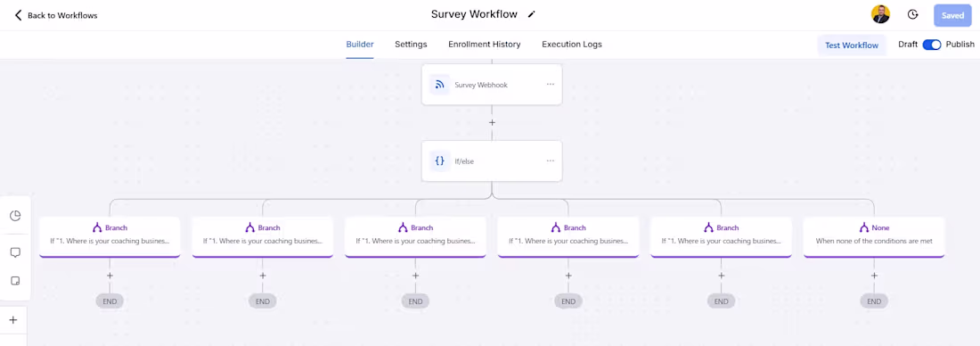
Task: Open the Survey Webhook trigger card
Action: (492, 85)
